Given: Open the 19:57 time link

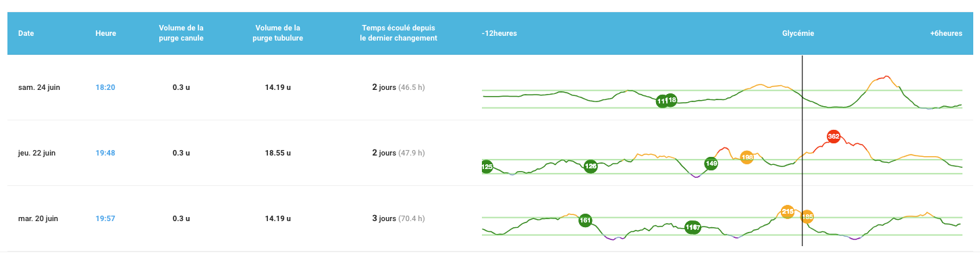Looking at the screenshot, I should click(x=105, y=218).
